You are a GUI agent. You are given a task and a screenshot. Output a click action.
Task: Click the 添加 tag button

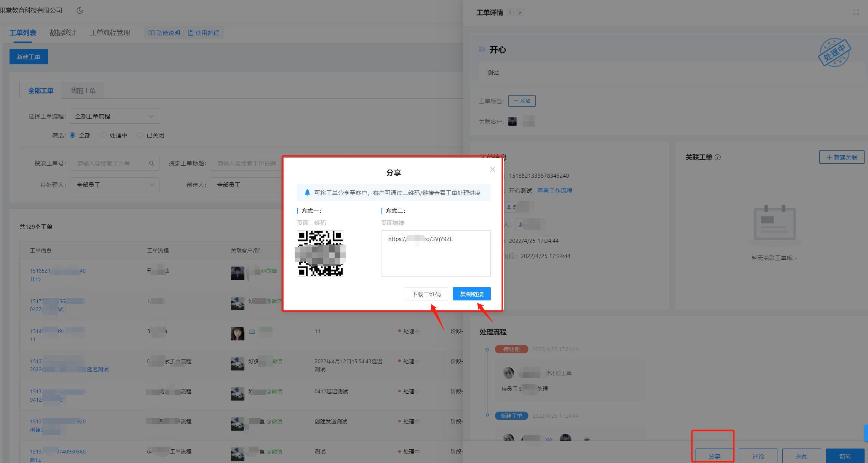522,101
